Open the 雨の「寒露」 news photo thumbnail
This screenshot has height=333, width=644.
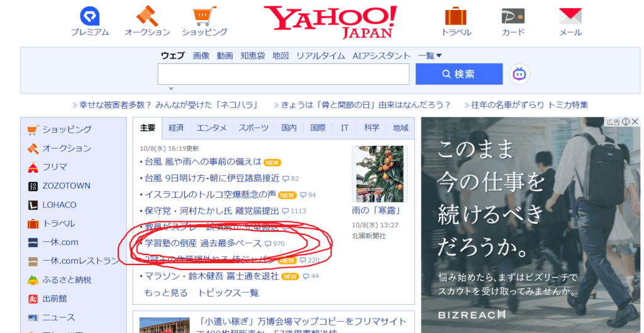[x=380, y=174]
